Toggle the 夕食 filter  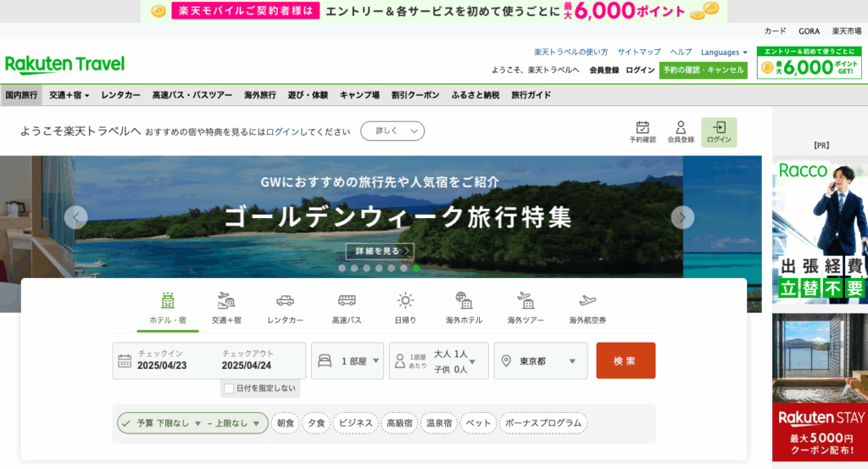coord(316,423)
